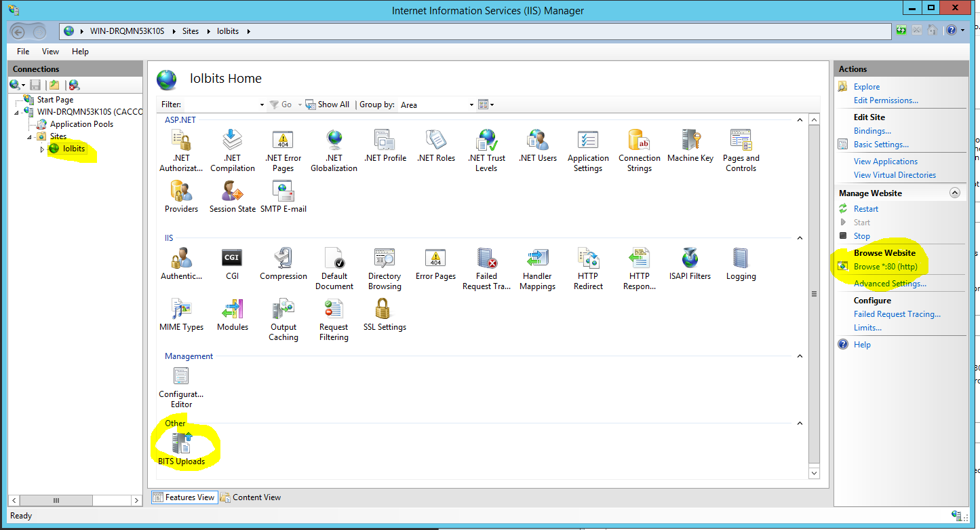Image resolution: width=980 pixels, height=530 pixels.
Task: Select ISAPI Filters
Action: [690, 261]
